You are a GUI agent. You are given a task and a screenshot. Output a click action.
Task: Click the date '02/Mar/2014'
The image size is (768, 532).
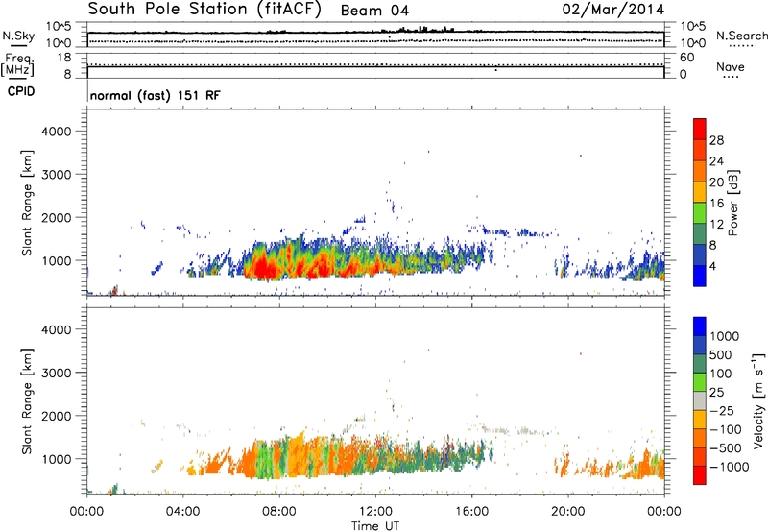(613, 10)
